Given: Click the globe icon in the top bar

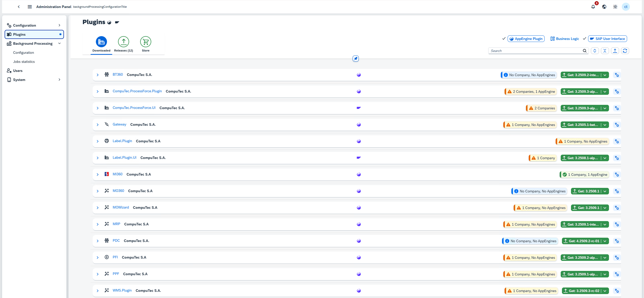Looking at the screenshot, I should pyautogui.click(x=604, y=7).
